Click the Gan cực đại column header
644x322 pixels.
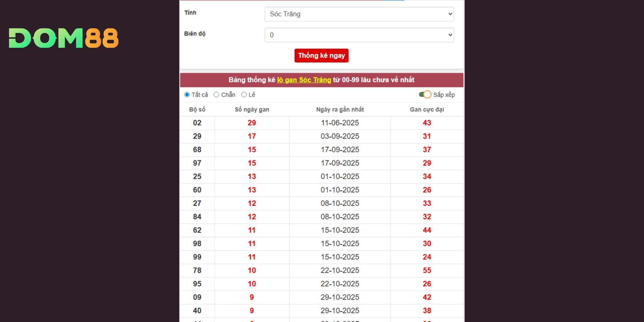coord(427,109)
